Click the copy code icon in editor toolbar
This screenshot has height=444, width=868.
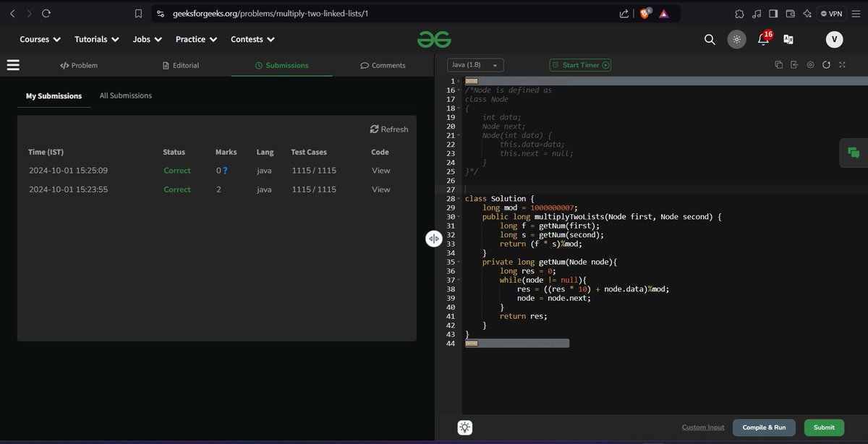[779, 65]
